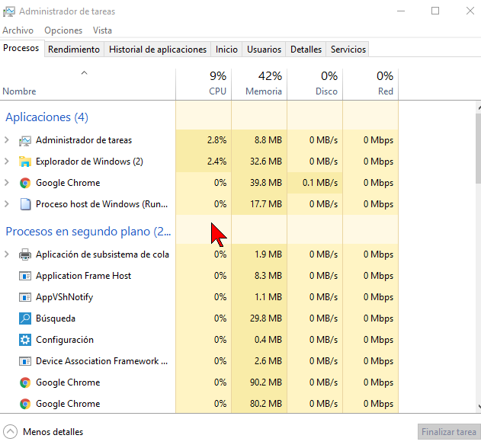Switch to the Usuarios tab
This screenshot has height=448, width=481.
coord(264,50)
